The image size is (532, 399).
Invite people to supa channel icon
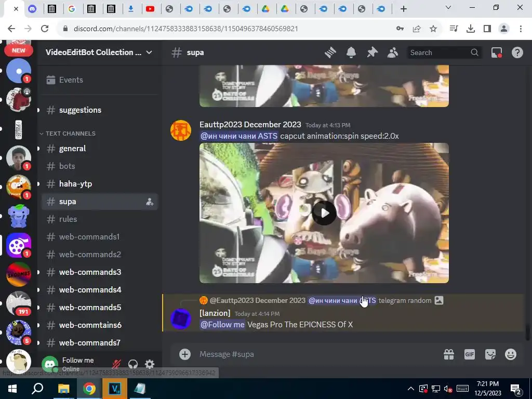[x=150, y=202]
